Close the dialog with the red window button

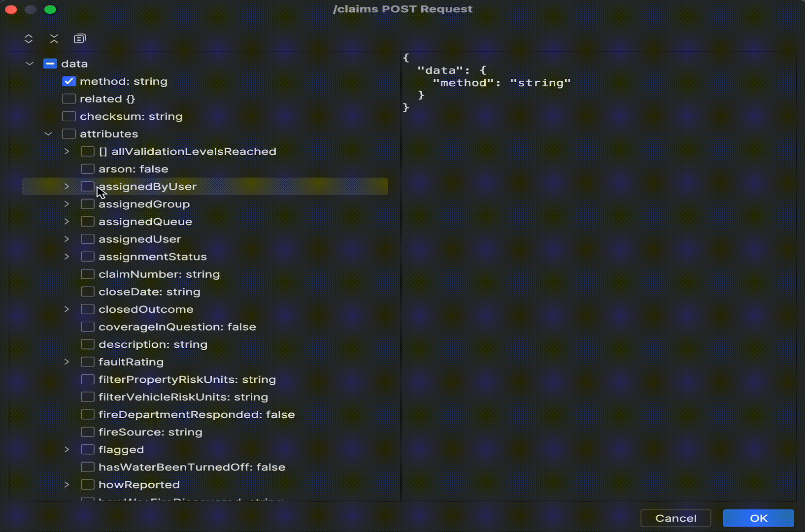tap(11, 9)
